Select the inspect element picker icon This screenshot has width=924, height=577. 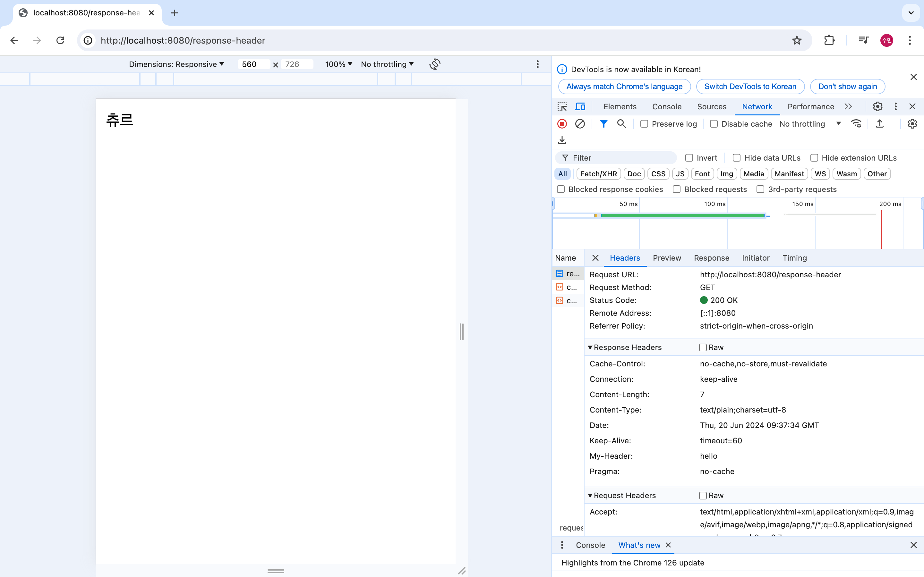pyautogui.click(x=562, y=106)
